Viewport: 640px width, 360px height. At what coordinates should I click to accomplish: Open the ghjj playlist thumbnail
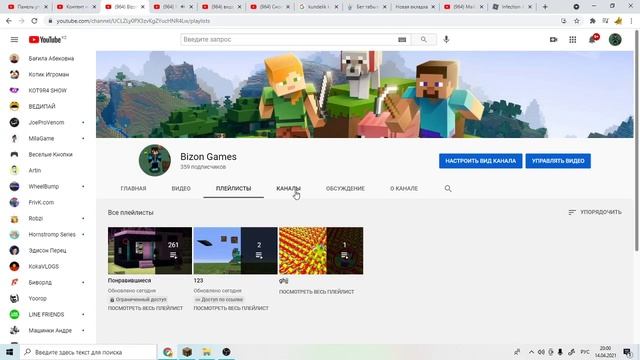pos(321,251)
